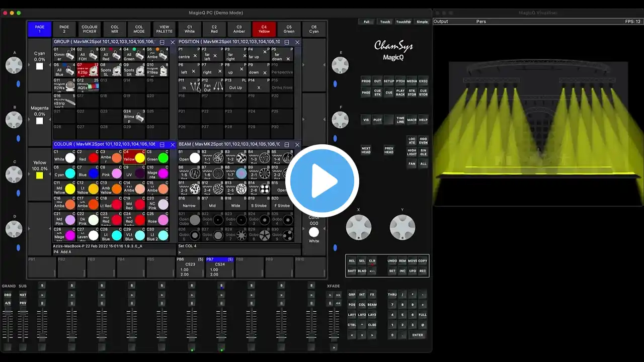Choose the B2 gobo 1-1 beam
The image size is (644, 362).
pyautogui.click(x=212, y=157)
